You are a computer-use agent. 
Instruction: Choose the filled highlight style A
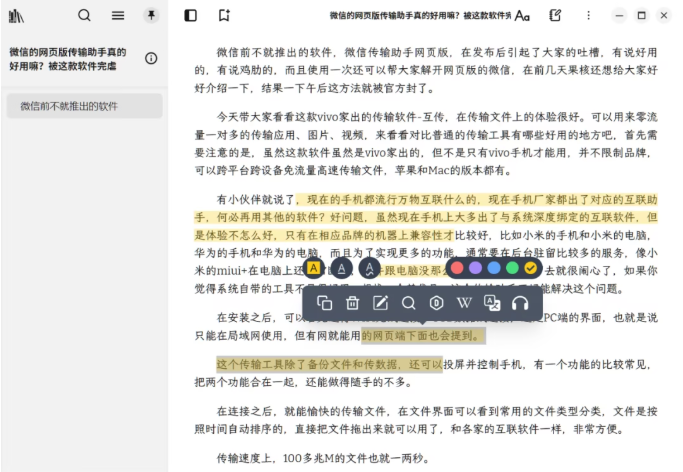313,268
